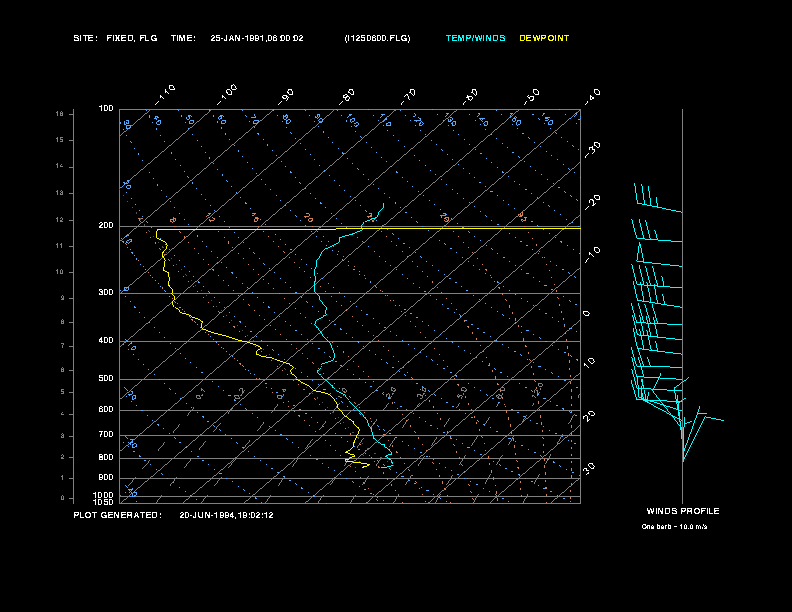Screen dimensions: 792x612
Task: Click the cyan "TEMP/WINDS" legend label
Action: point(475,38)
